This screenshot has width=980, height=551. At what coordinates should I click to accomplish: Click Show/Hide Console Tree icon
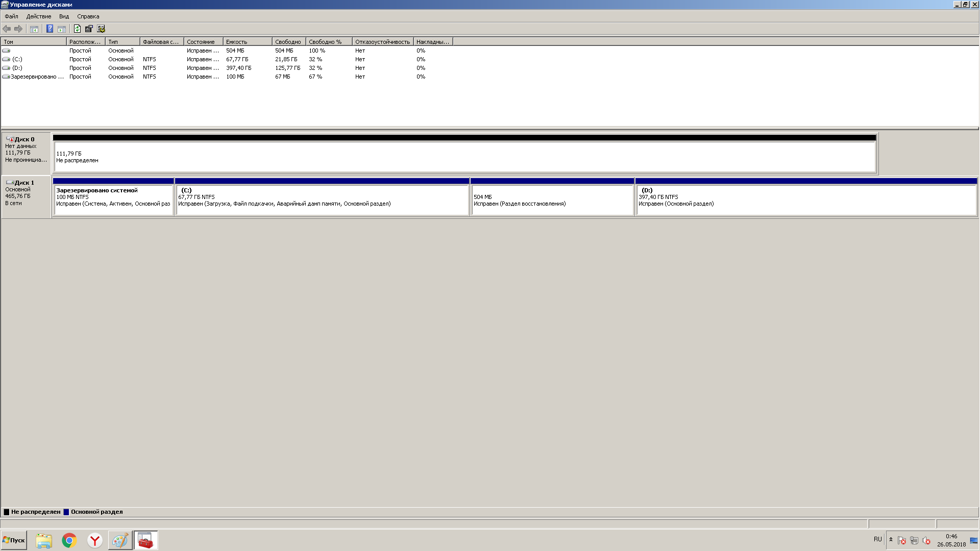(34, 29)
